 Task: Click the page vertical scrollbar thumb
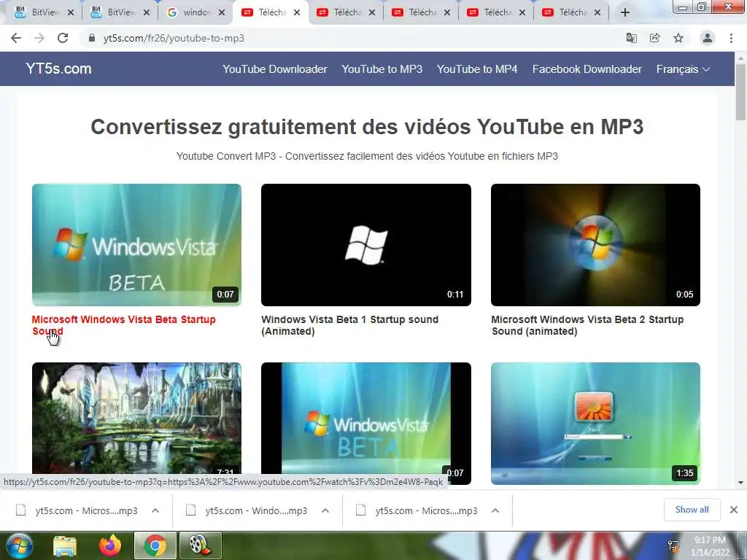click(x=740, y=91)
